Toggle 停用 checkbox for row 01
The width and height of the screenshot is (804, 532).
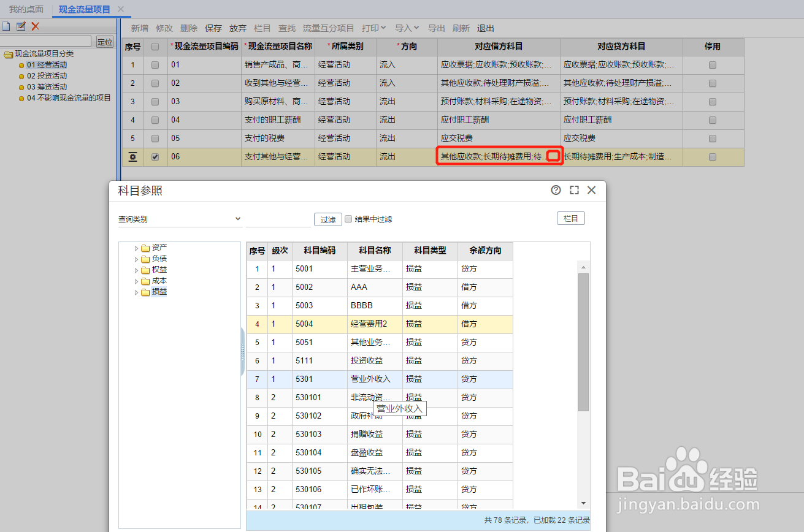click(x=713, y=65)
